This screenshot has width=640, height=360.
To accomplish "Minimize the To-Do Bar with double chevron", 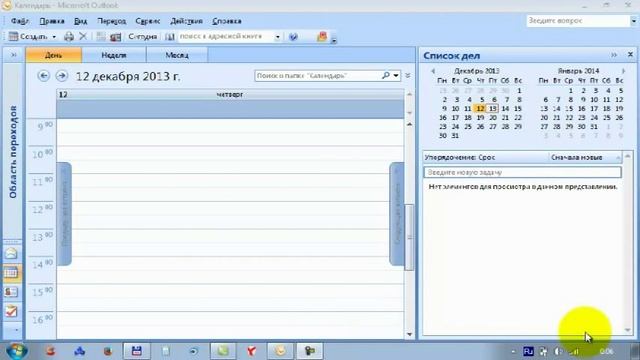I will coord(614,55).
